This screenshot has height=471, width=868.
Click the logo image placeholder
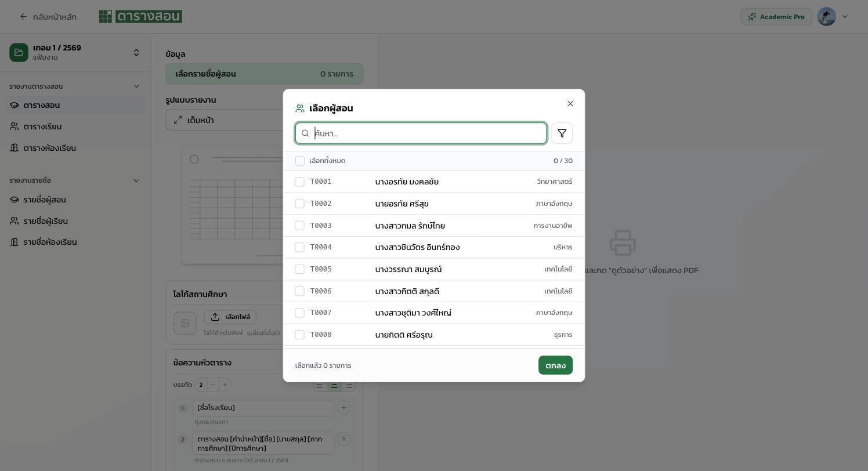tap(185, 323)
